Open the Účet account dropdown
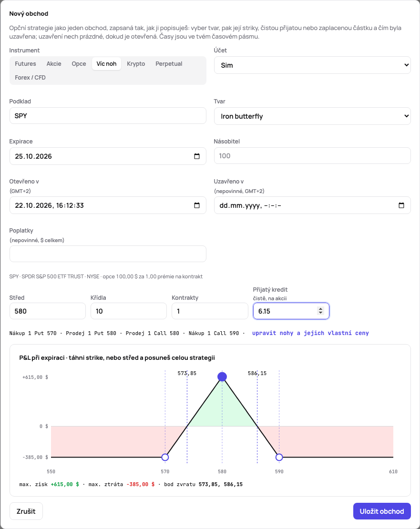The width and height of the screenshot is (420, 529). (312, 65)
